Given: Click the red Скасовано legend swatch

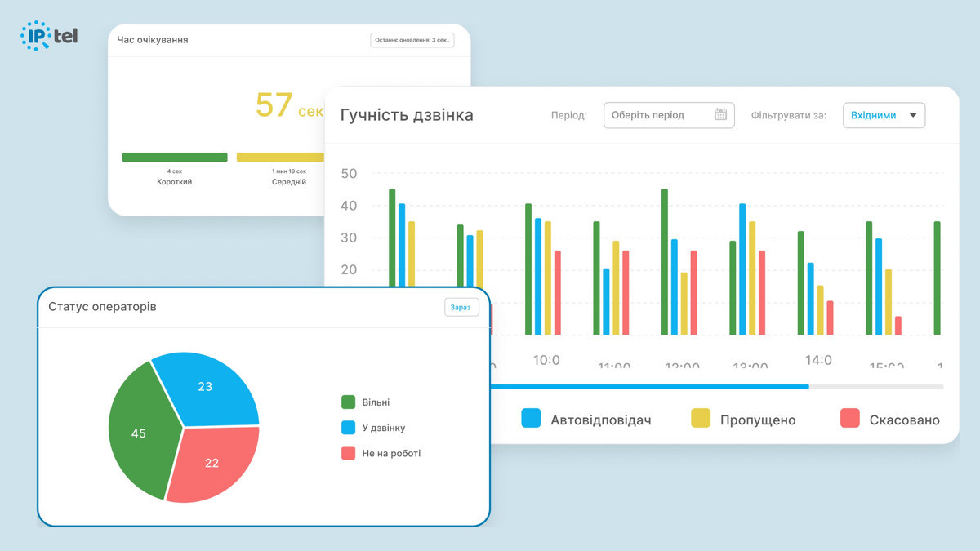Looking at the screenshot, I should (x=850, y=419).
